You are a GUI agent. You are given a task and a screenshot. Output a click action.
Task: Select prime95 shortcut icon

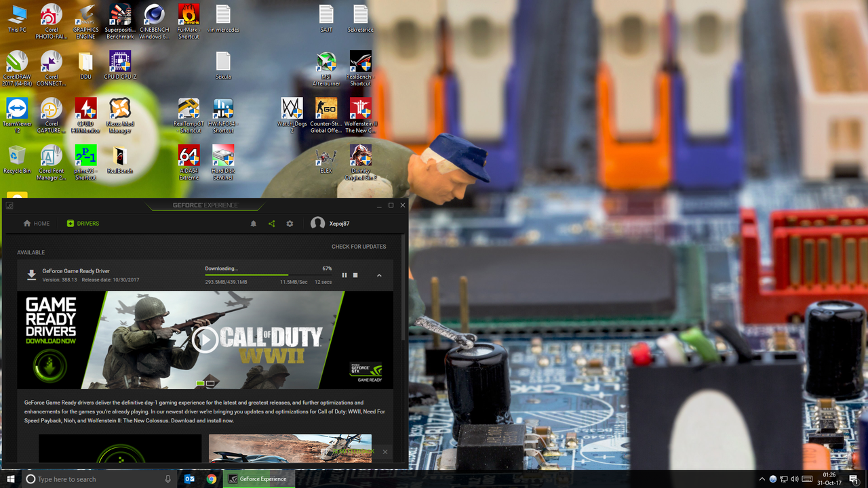point(85,163)
